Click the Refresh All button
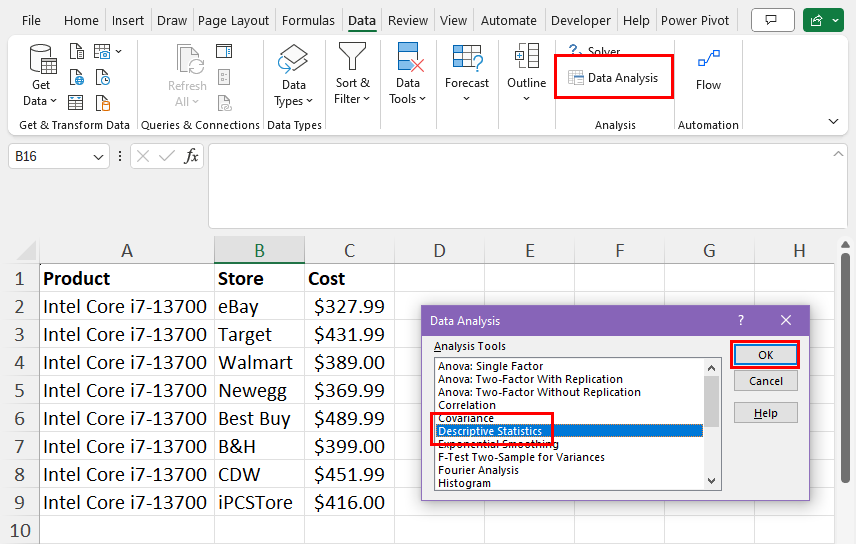Image resolution: width=856 pixels, height=544 pixels. (187, 75)
